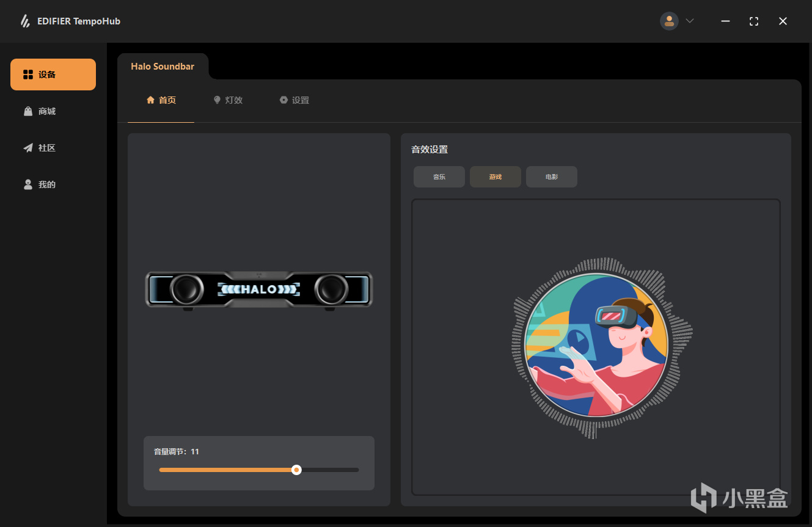Switch to the 设置 tab
Viewport: 812px width, 527px height.
click(x=294, y=100)
